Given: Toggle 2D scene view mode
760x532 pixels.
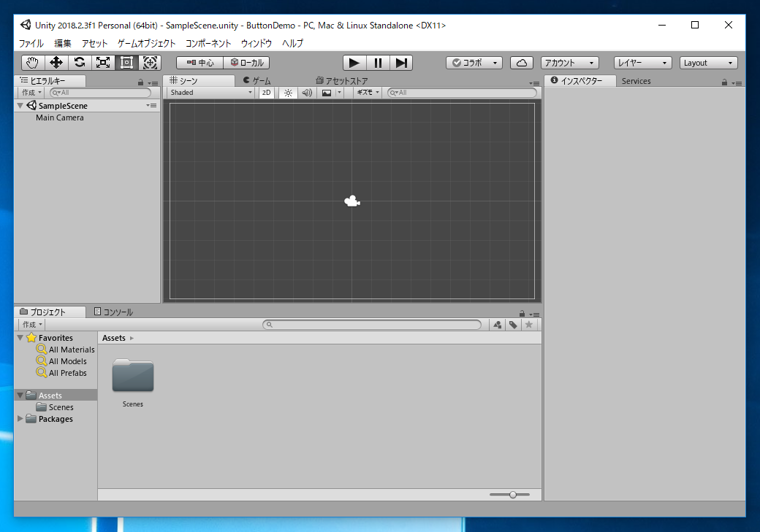Looking at the screenshot, I should tap(266, 93).
